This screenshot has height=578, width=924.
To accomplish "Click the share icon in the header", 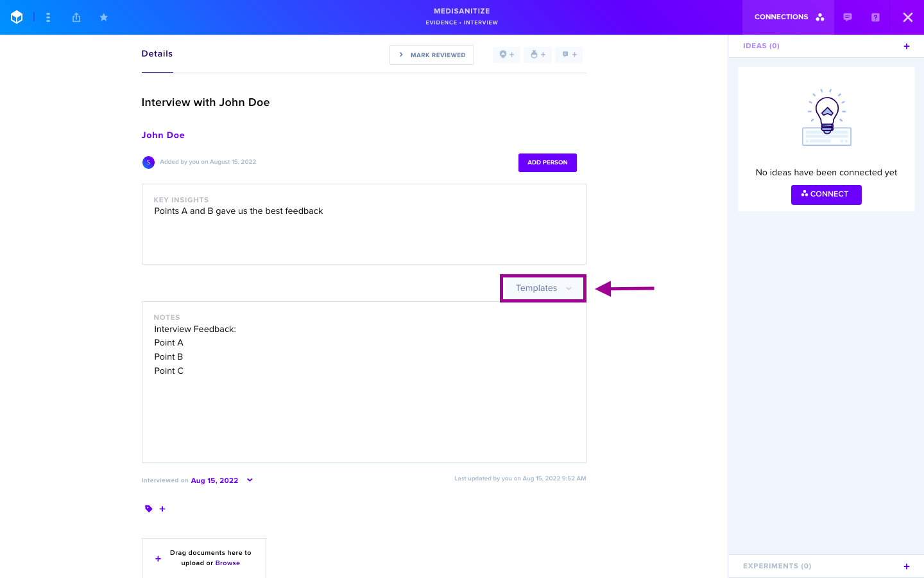I will (x=76, y=17).
